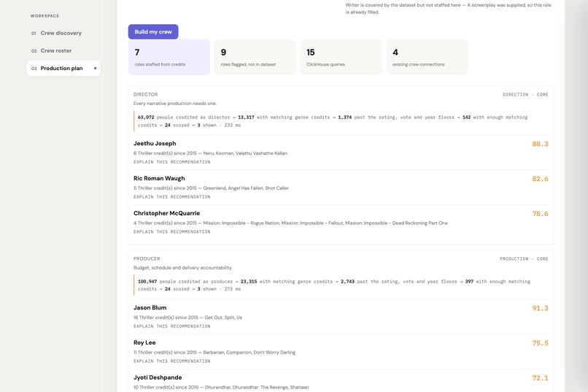This screenshot has width=588, height=392.
Task: Explain the Roy Lee recommendation
Action: pyautogui.click(x=171, y=361)
